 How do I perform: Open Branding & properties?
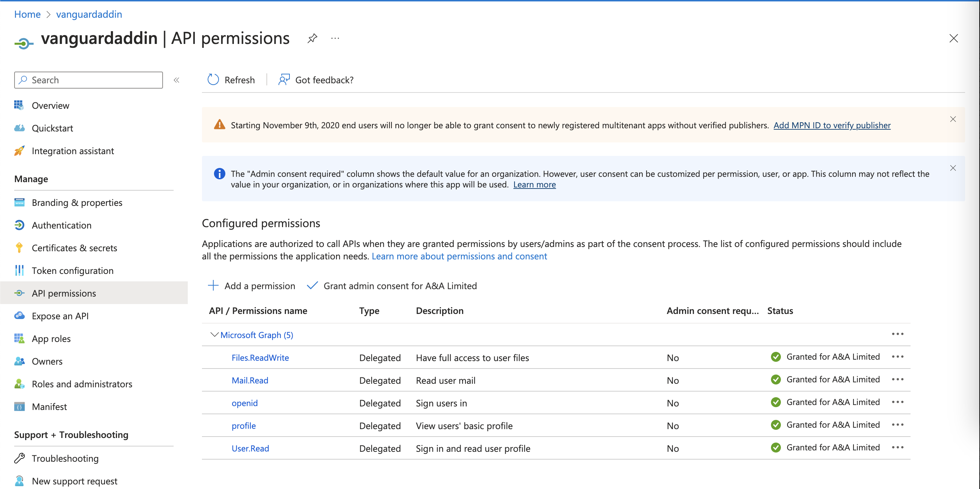[x=77, y=202]
